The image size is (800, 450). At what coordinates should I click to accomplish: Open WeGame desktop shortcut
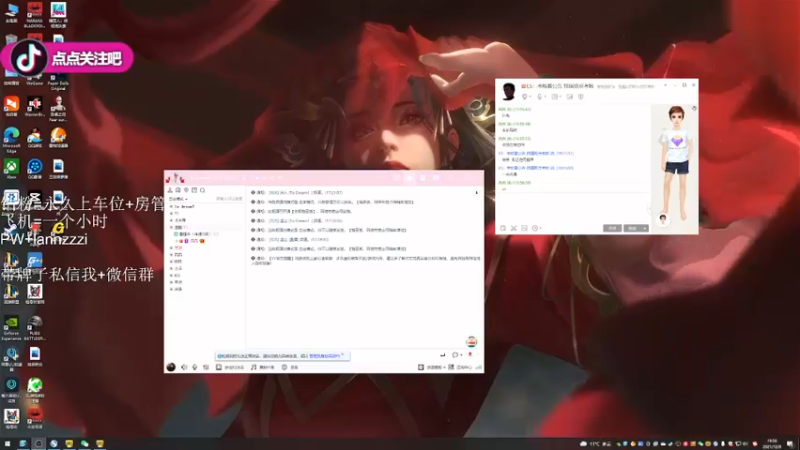click(35, 80)
